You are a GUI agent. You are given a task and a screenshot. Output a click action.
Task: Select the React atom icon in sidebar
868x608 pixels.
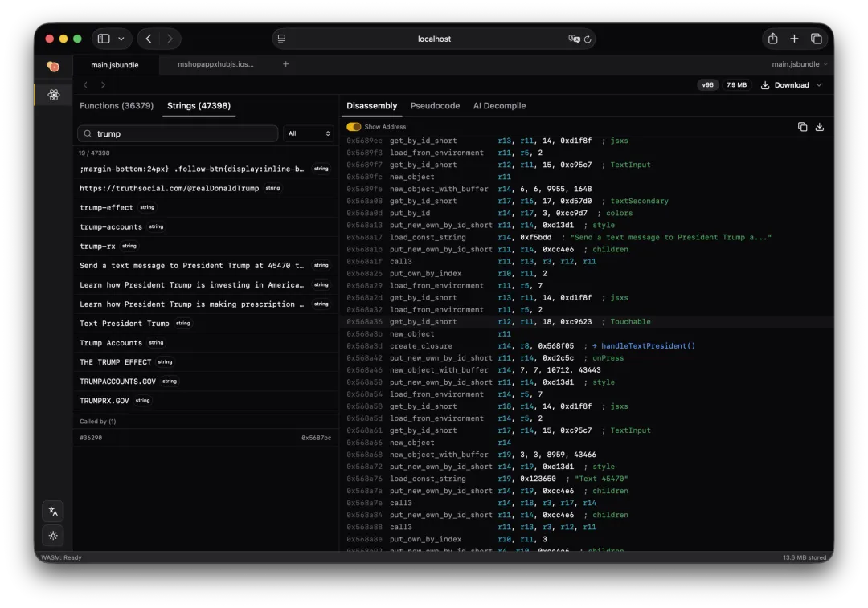point(54,95)
